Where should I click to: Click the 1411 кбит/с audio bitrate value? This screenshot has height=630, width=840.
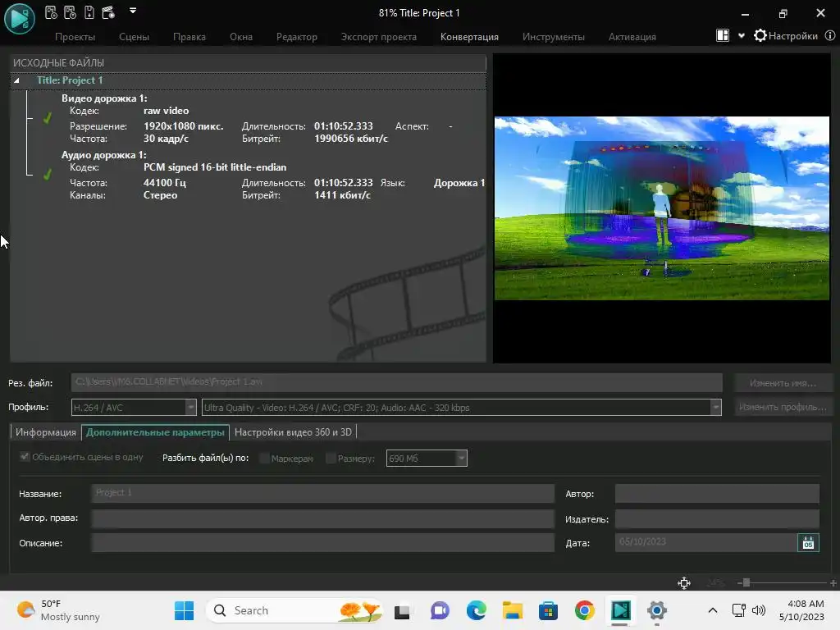(342, 195)
